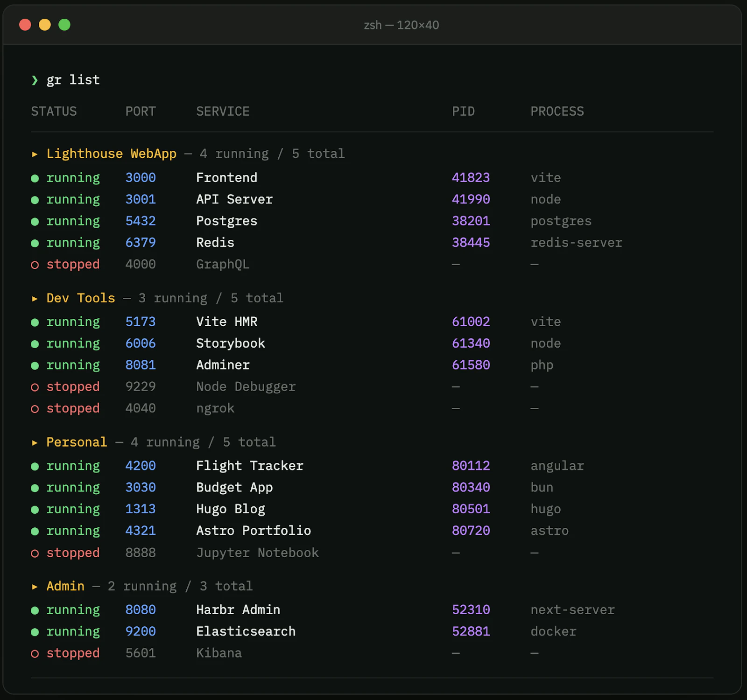Collapse the Lighthouse WebApp group triangle
Screen dimensions: 747x700
pyautogui.click(x=35, y=154)
